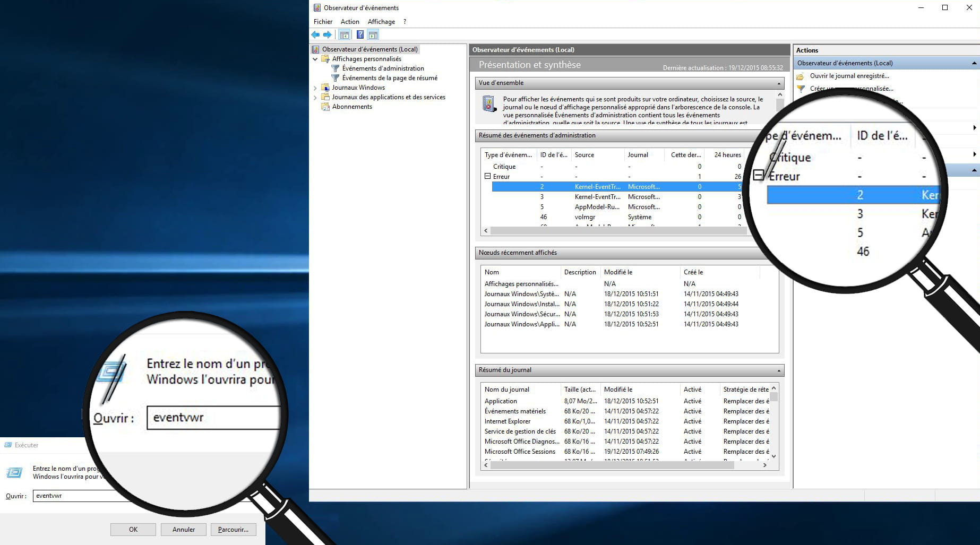The width and height of the screenshot is (980, 545).
Task: Toggle the console tree pane toolbar icon
Action: [x=345, y=35]
